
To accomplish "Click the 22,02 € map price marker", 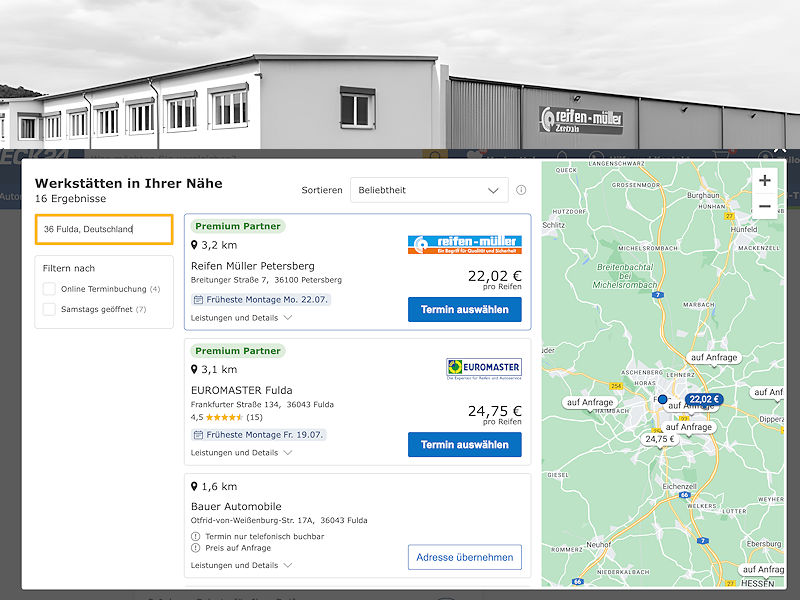I will [x=704, y=399].
